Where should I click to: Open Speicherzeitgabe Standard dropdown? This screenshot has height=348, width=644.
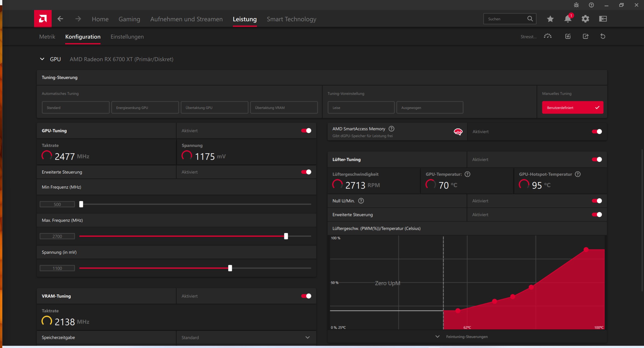pyautogui.click(x=246, y=337)
